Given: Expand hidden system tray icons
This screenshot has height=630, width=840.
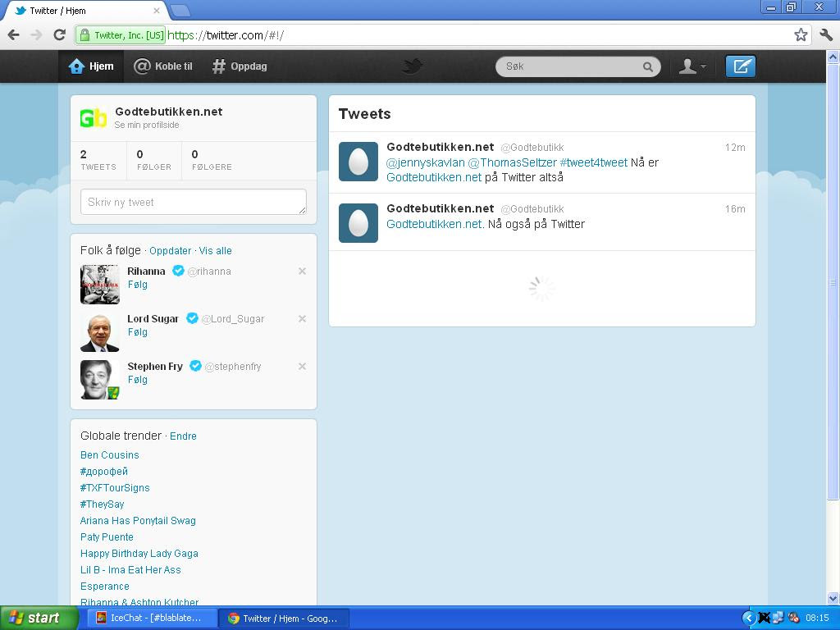Looking at the screenshot, I should 748,619.
